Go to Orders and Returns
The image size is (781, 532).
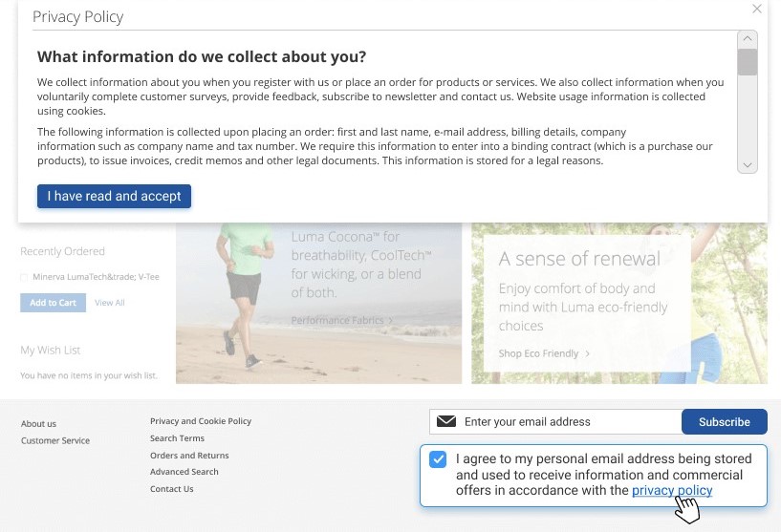[189, 456]
